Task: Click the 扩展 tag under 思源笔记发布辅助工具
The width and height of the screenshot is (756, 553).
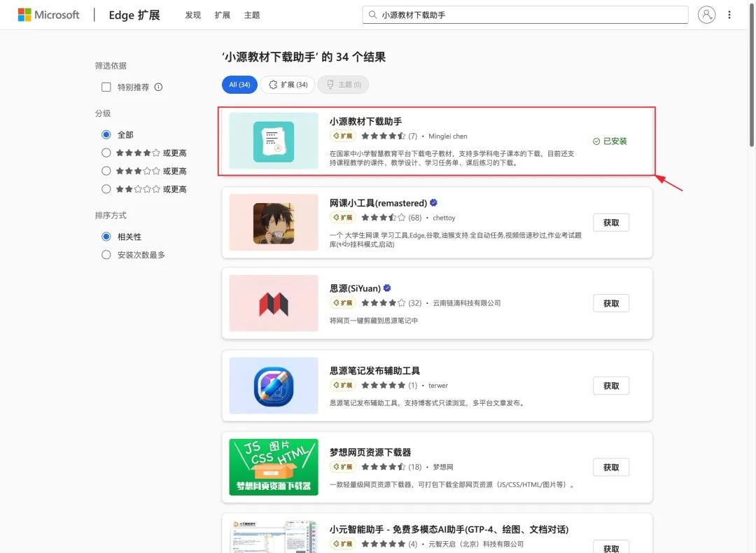Action: [343, 385]
